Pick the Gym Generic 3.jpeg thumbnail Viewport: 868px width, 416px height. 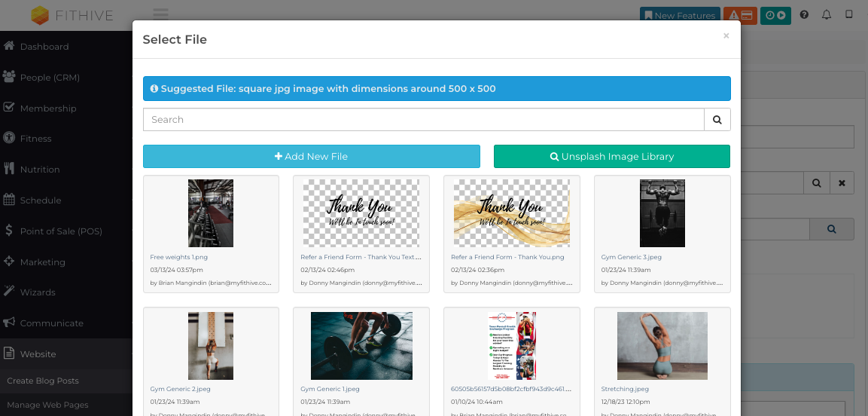click(662, 213)
